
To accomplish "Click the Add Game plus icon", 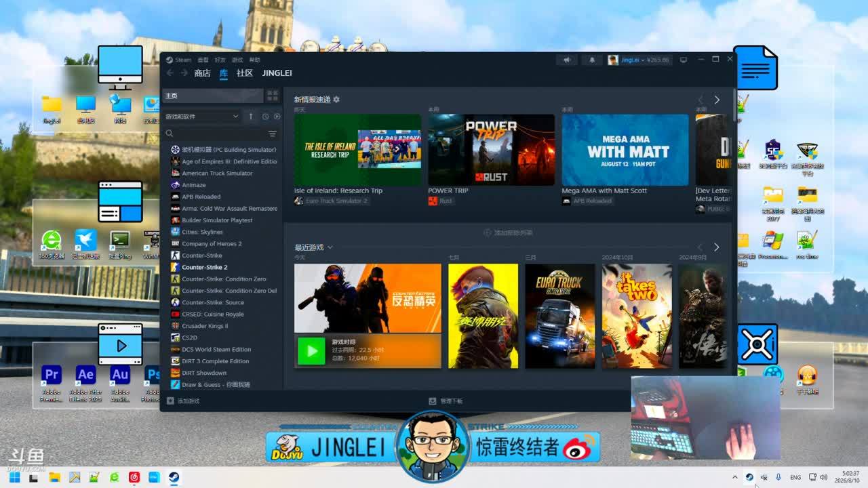I will (x=171, y=401).
